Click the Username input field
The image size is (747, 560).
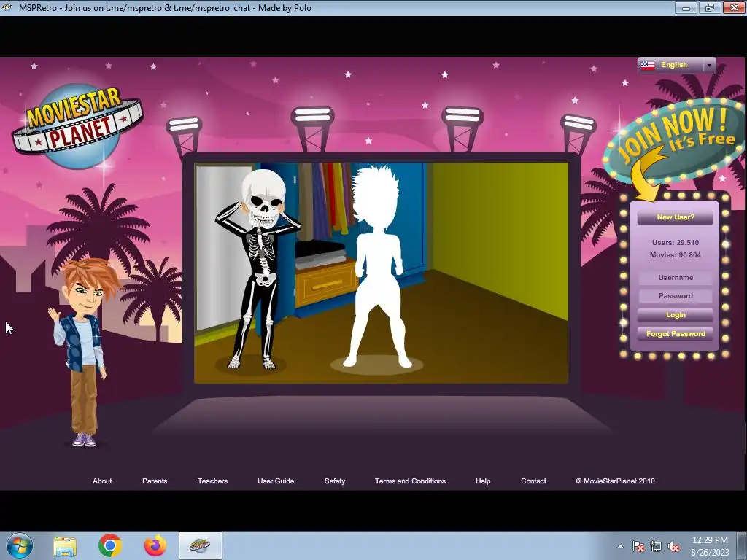tap(676, 278)
